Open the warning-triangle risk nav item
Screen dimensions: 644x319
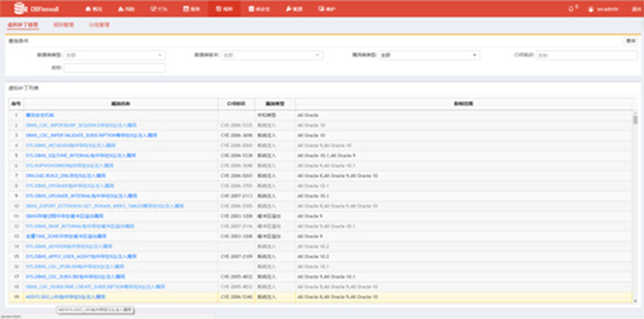click(x=126, y=8)
